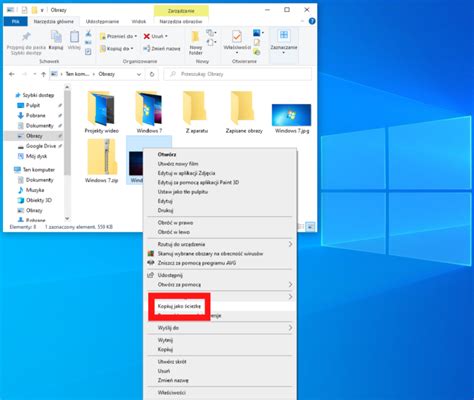Click the navigation pane scrollbar down arrow
The height and width of the screenshot is (400, 474).
click(67, 219)
